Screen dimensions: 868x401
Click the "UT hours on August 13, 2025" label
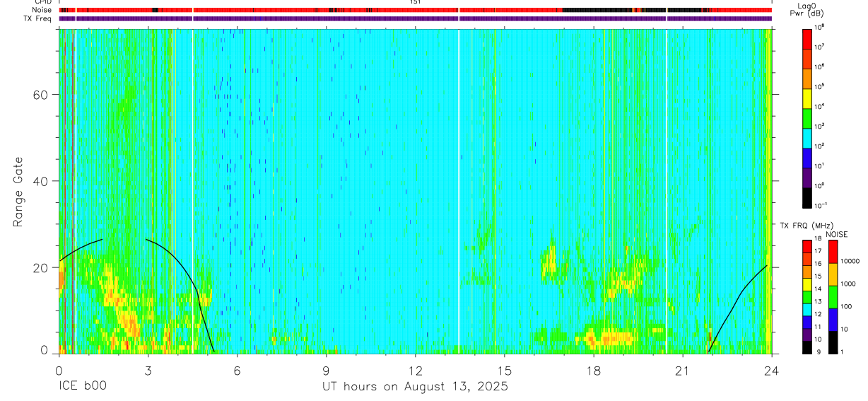coord(415,387)
